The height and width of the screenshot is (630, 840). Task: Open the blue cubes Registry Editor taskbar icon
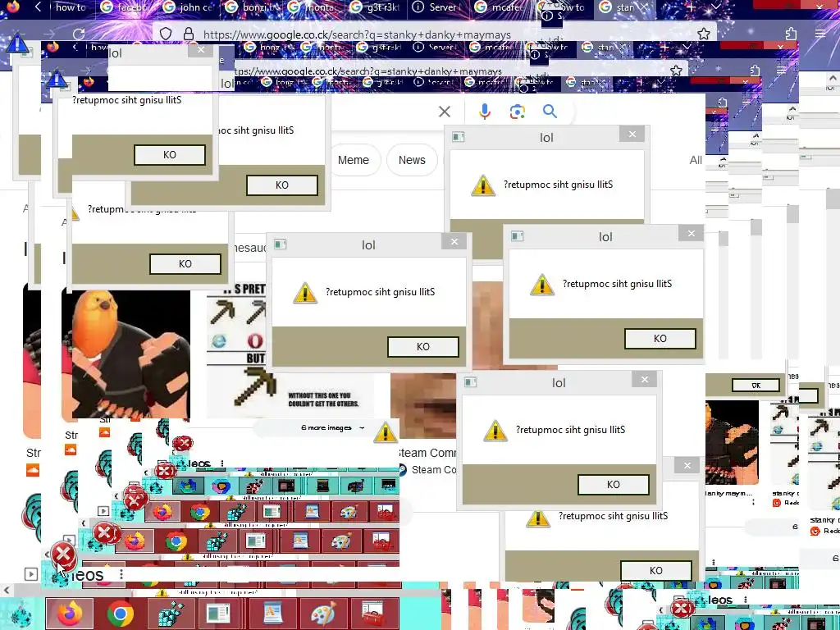click(x=169, y=614)
